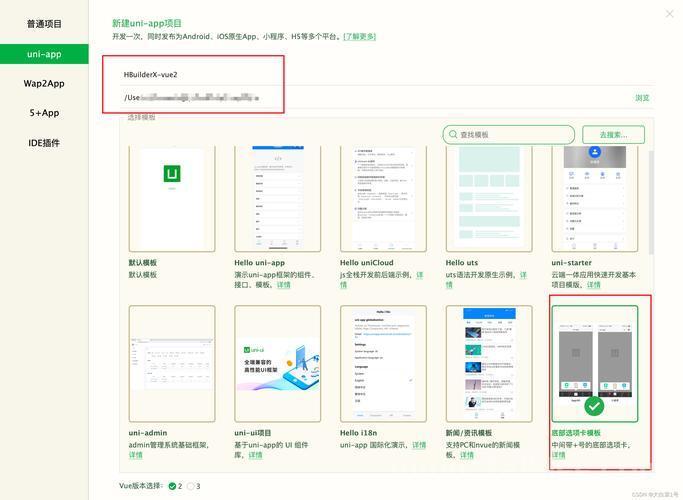
Task: Choose the Hello uniCloud template thumbnail
Action: pos(383,199)
